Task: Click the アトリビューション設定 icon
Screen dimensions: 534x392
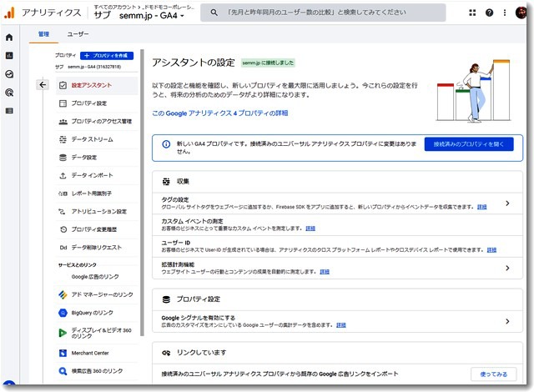Action: [62, 211]
